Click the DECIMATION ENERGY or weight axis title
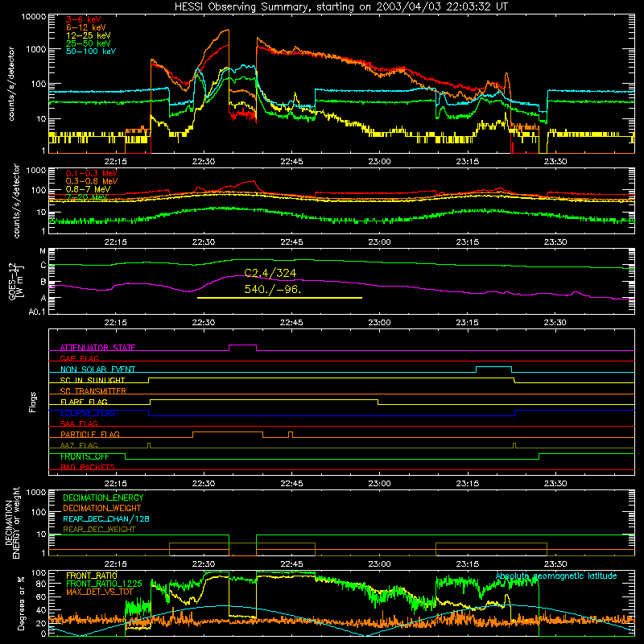Image resolution: width=644 pixels, height=644 pixels. (x=13, y=522)
